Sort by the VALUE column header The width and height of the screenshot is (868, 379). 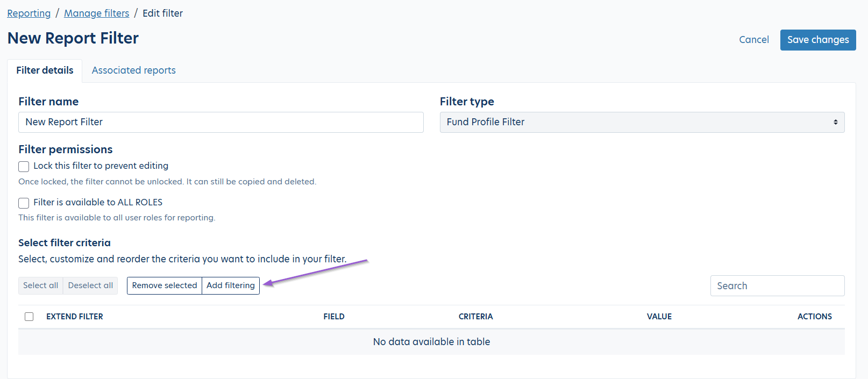[x=659, y=317]
